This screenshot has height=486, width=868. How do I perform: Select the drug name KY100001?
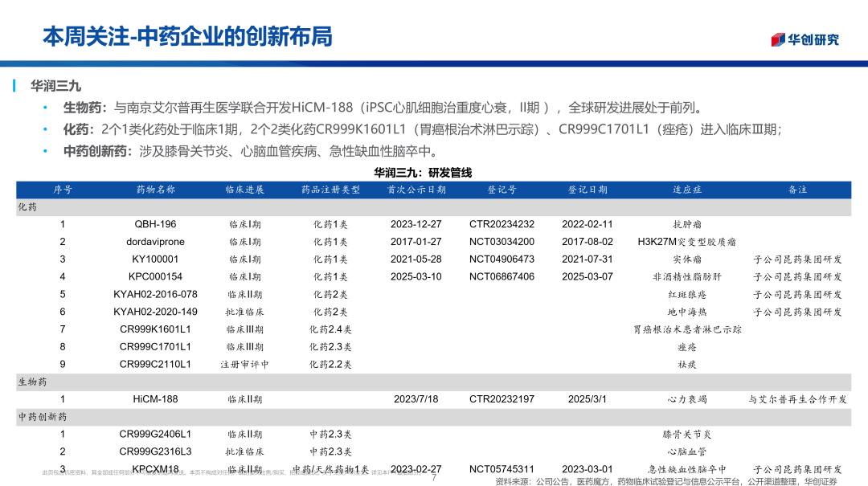[x=156, y=259]
